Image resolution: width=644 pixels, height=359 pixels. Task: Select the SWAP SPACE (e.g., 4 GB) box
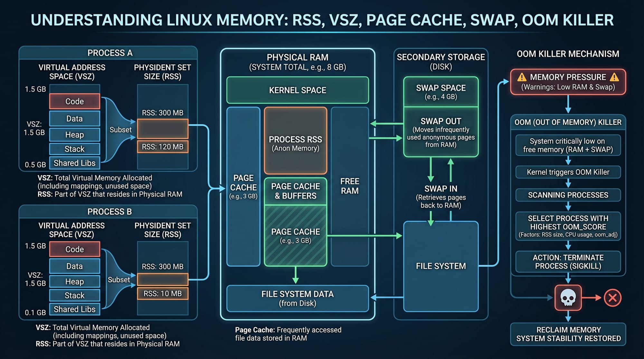point(441,92)
